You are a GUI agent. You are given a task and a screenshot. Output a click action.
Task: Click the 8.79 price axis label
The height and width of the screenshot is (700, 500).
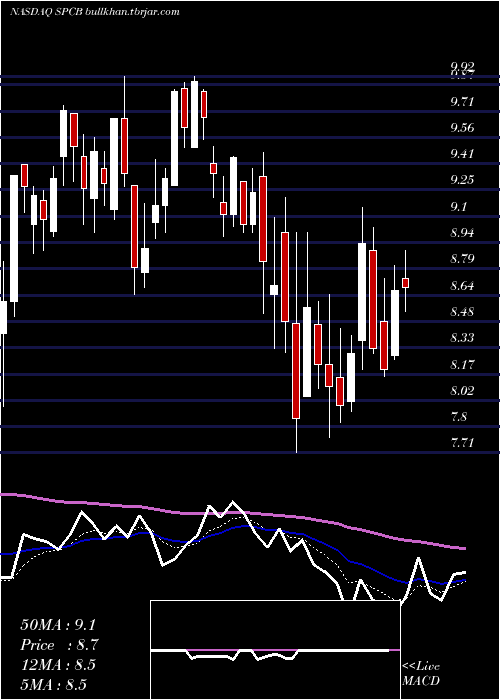click(462, 259)
